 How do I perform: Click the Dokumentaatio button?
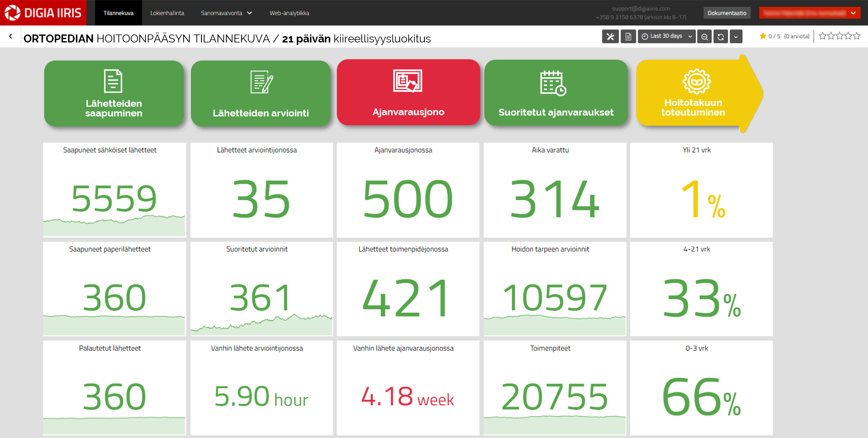pyautogui.click(x=727, y=13)
